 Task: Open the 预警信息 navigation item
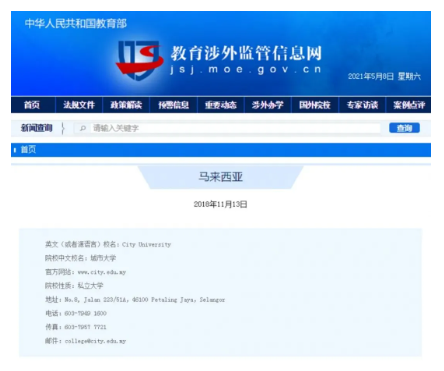point(174,105)
